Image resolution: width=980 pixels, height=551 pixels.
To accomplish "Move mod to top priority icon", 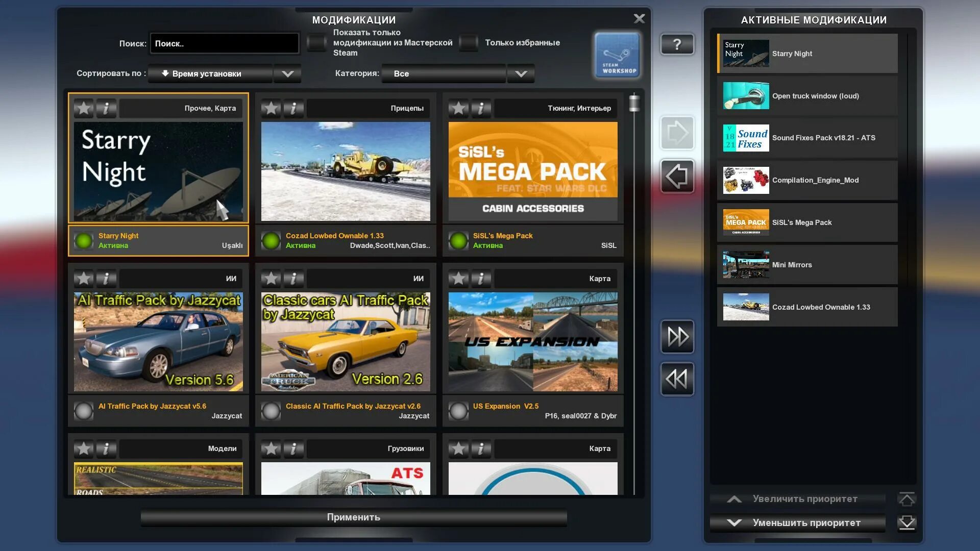I will point(906,499).
